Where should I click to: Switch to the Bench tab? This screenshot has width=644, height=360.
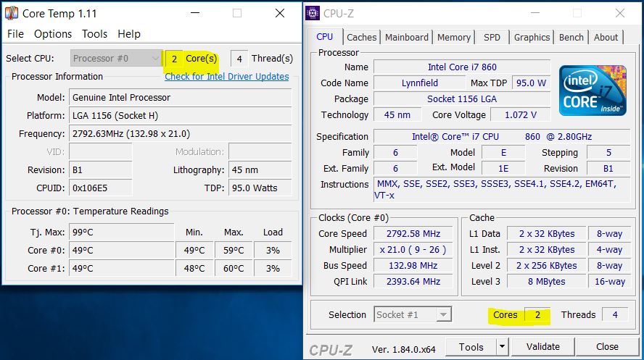point(571,38)
